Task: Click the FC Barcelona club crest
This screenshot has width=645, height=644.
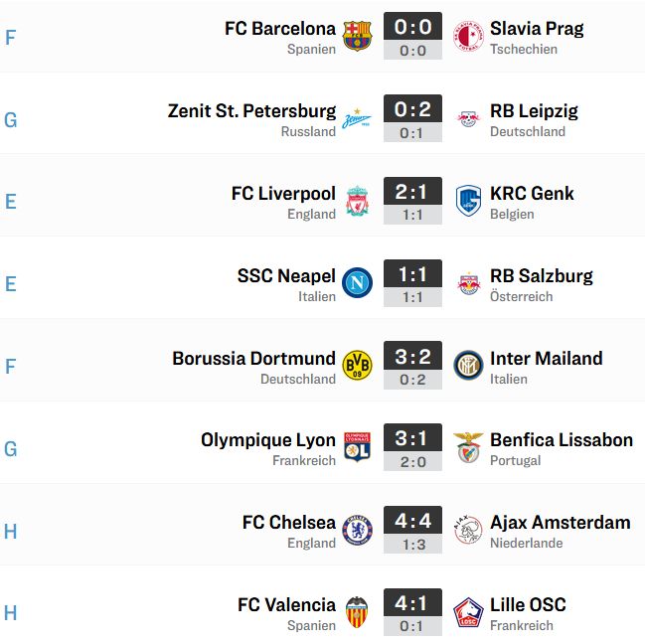Action: 357,36
